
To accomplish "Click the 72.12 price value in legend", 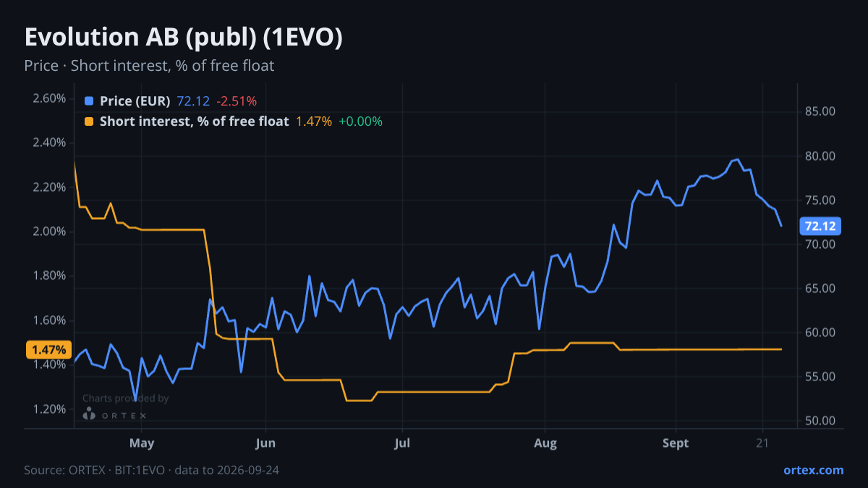I will pos(193,101).
